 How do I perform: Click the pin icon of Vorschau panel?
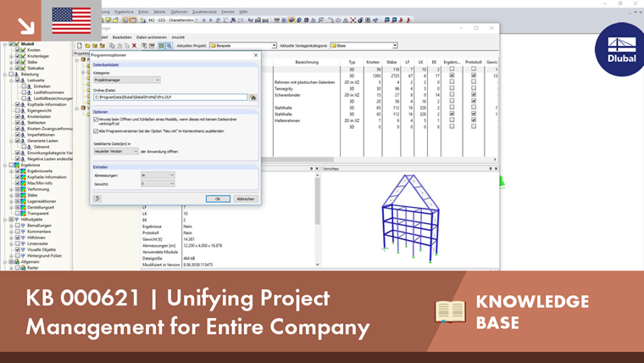click(x=490, y=169)
